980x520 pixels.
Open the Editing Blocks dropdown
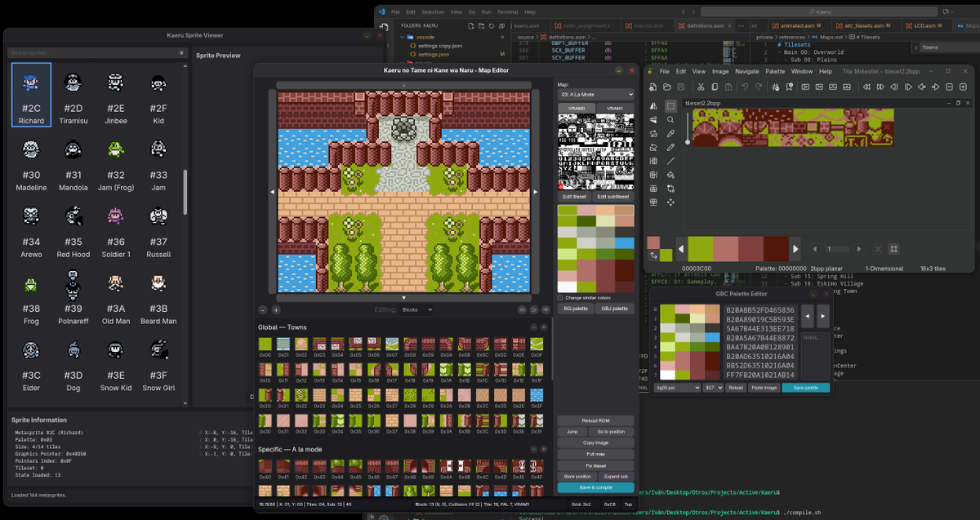(416, 310)
